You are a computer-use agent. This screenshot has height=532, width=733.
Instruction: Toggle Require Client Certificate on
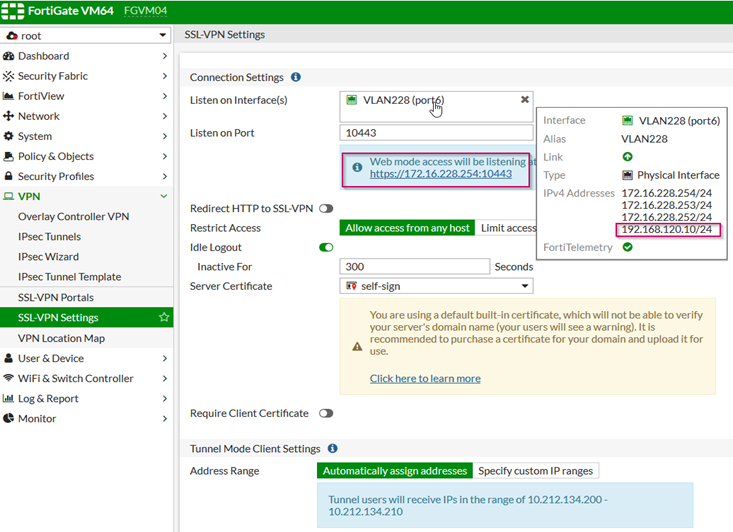325,413
